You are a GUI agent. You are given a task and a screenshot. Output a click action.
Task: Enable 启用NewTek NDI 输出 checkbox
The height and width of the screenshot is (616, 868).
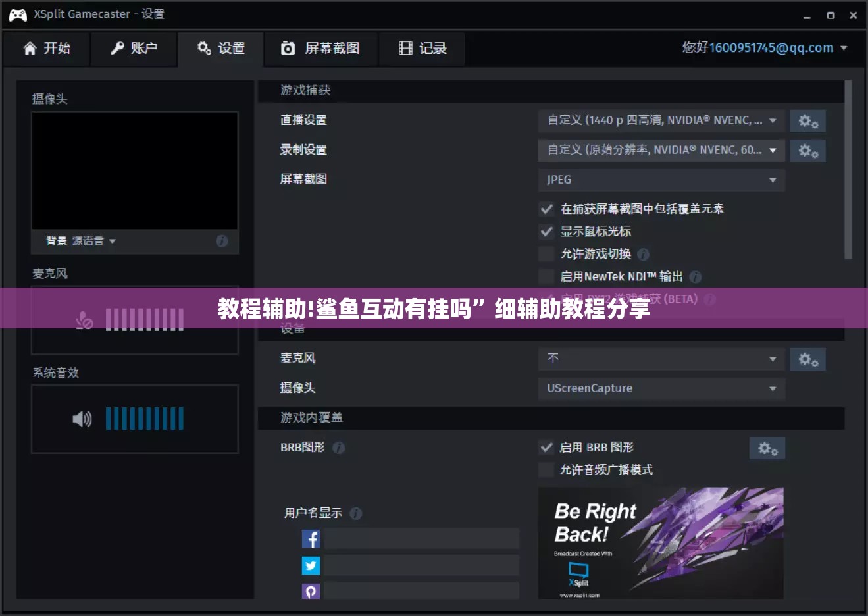(546, 276)
